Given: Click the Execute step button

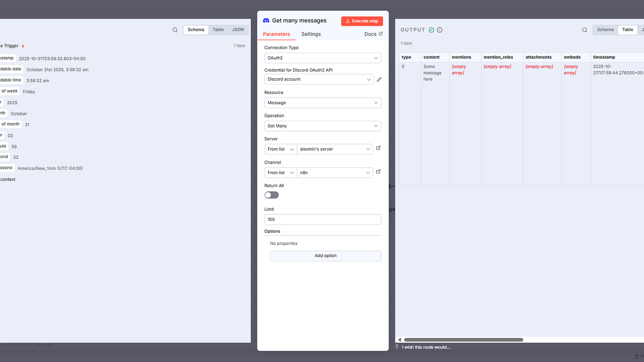Looking at the screenshot, I should 362,21.
